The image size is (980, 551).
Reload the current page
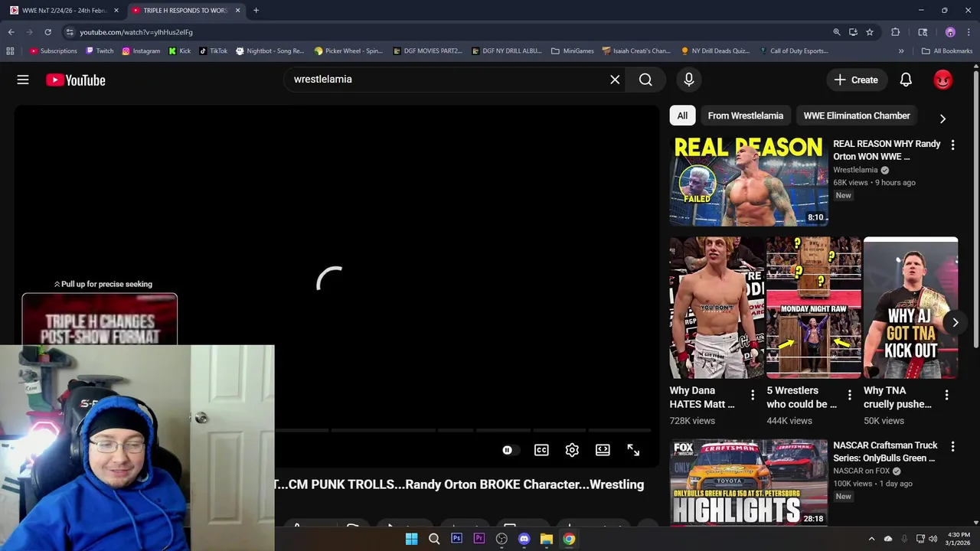(47, 32)
